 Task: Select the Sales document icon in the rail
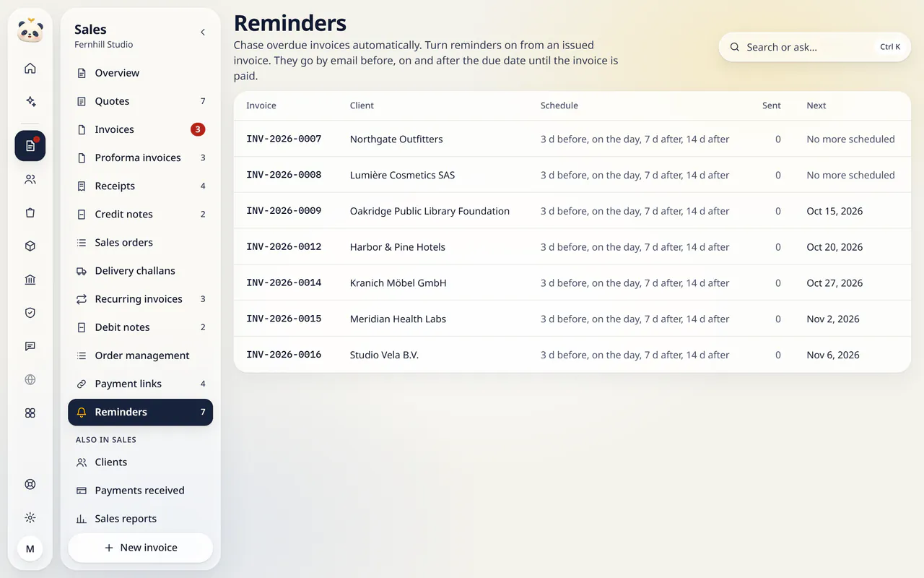click(30, 146)
